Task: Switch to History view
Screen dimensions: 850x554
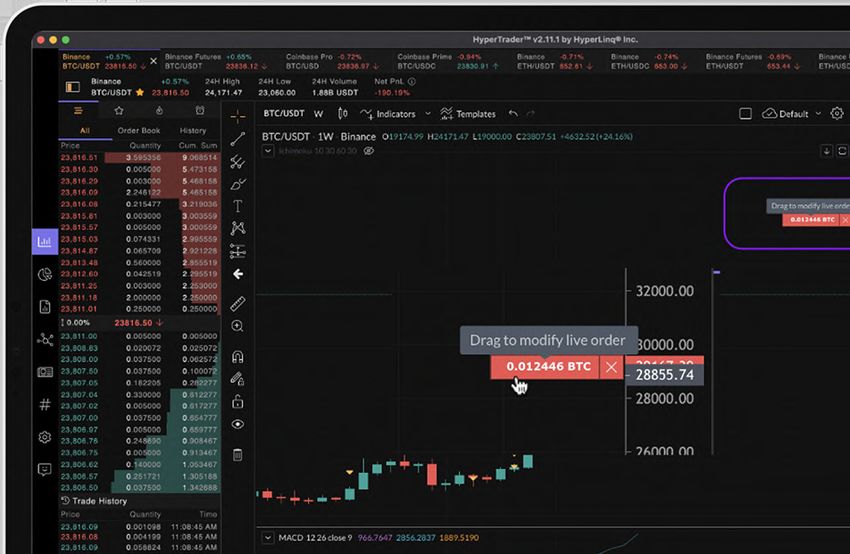Action: click(192, 131)
